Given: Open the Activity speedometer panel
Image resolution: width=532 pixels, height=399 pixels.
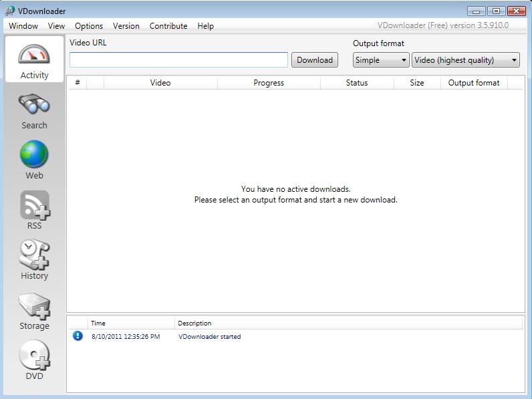Looking at the screenshot, I should tap(34, 59).
